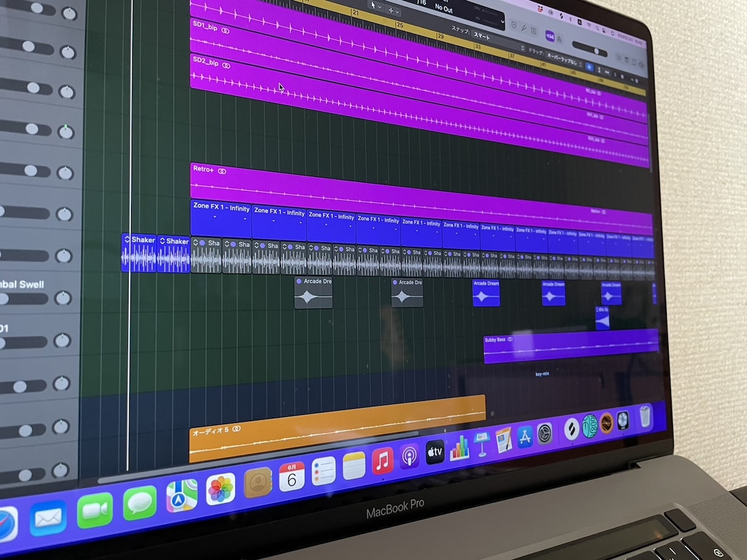Click the Cymbal Swell track pan knob
Screen dimensions: 747x560
coord(62,298)
